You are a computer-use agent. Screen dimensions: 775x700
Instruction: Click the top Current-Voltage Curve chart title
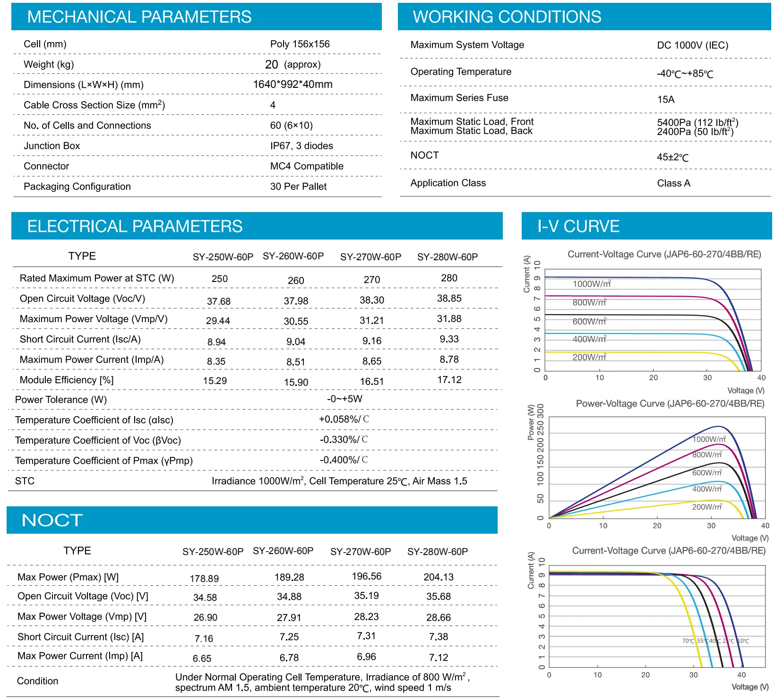tap(664, 255)
